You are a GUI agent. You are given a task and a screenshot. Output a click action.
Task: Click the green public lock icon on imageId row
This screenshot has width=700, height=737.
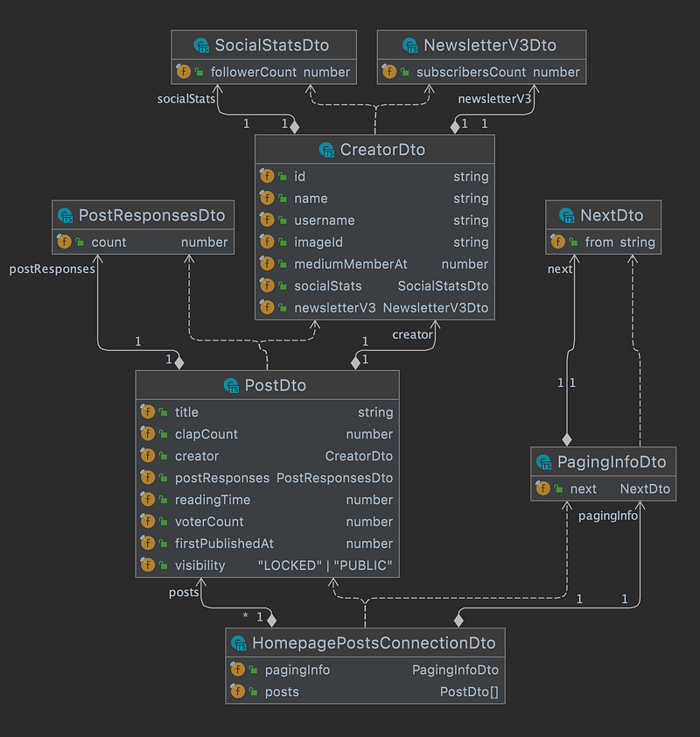coord(283,242)
